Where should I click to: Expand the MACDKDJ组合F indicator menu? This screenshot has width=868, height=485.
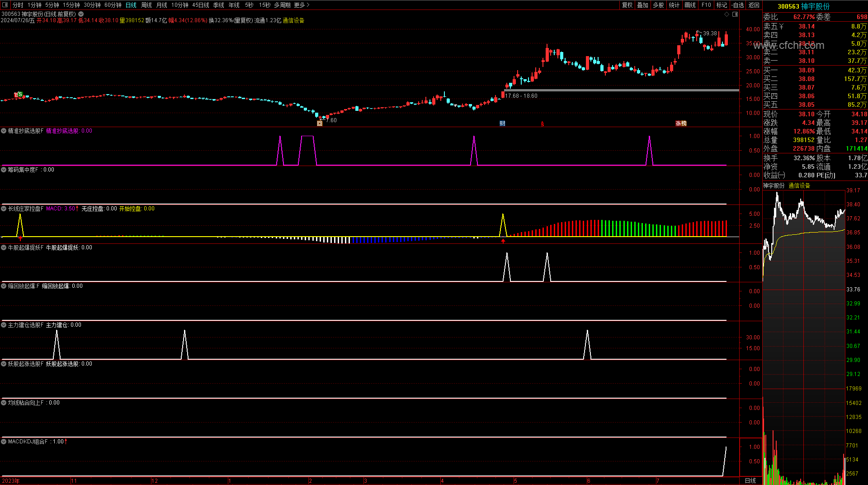(4, 442)
